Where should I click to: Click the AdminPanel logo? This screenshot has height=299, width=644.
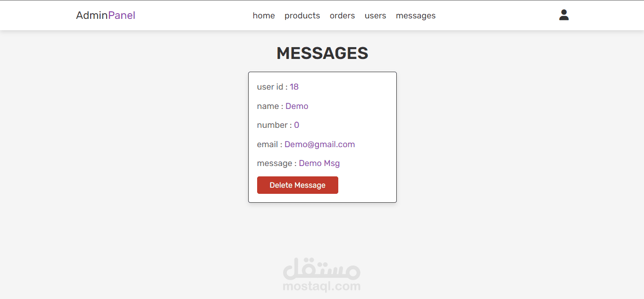click(106, 16)
